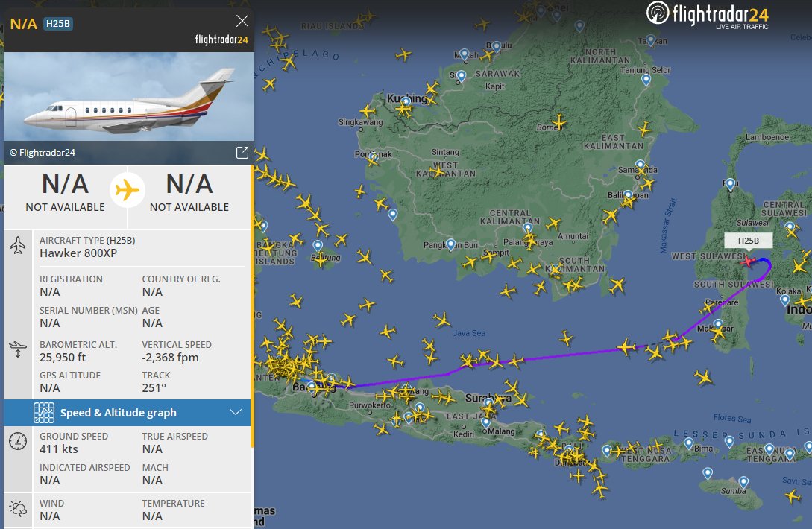This screenshot has width=812, height=529.
Task: Select the plane near Pontianak
Action: pyautogui.click(x=371, y=159)
